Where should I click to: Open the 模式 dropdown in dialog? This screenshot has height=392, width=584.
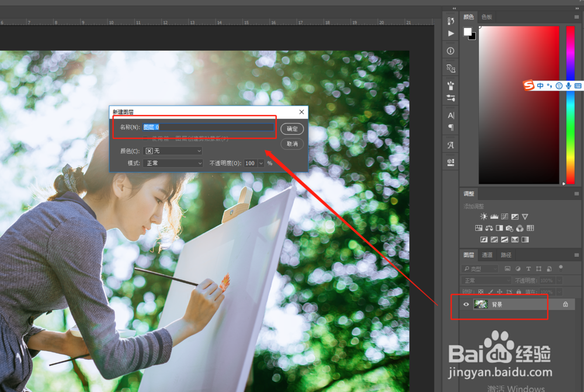(173, 163)
